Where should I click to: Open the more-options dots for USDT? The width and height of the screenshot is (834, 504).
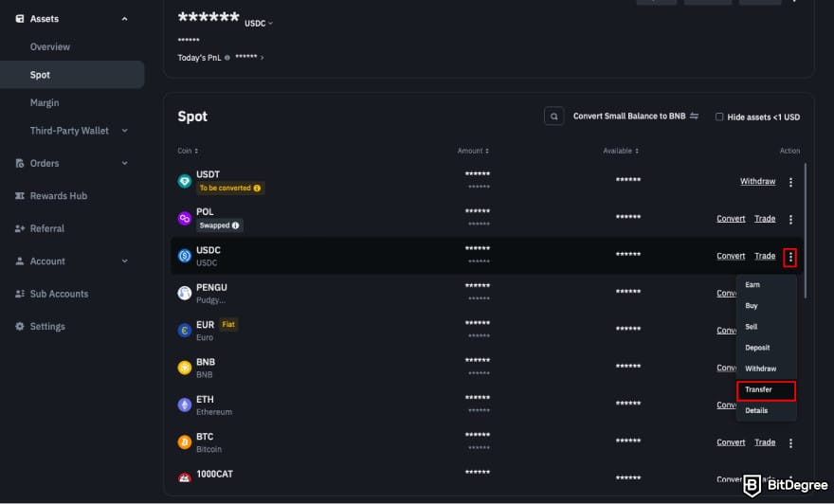pos(791,182)
